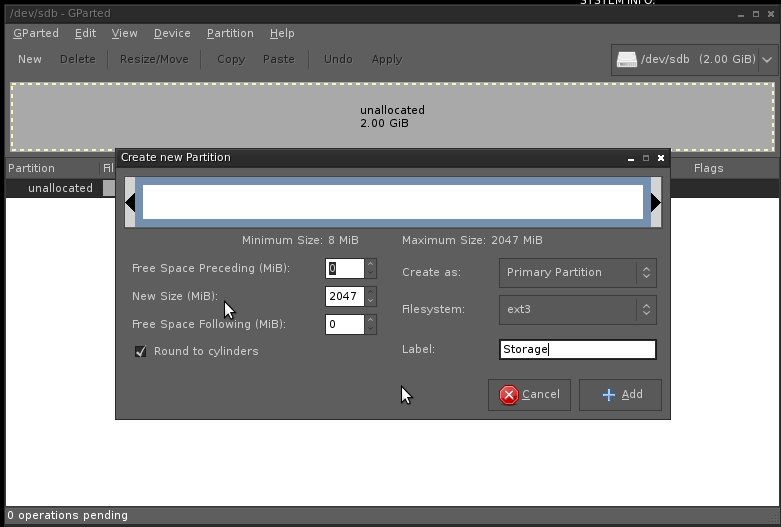This screenshot has height=527, width=781.
Task: Click Undo in the toolbar
Action: [x=338, y=59]
